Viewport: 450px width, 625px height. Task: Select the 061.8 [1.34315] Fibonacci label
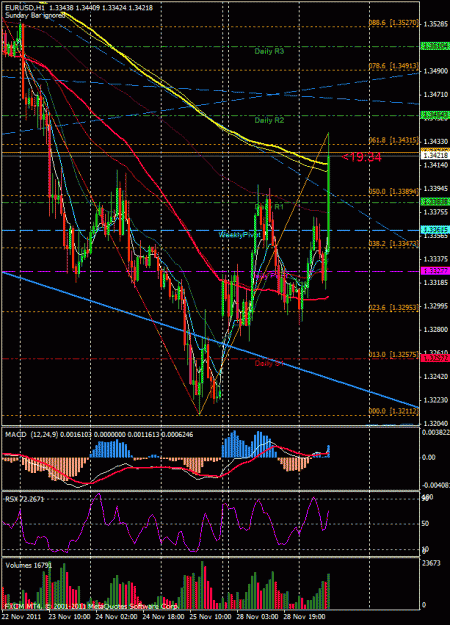tap(393, 140)
